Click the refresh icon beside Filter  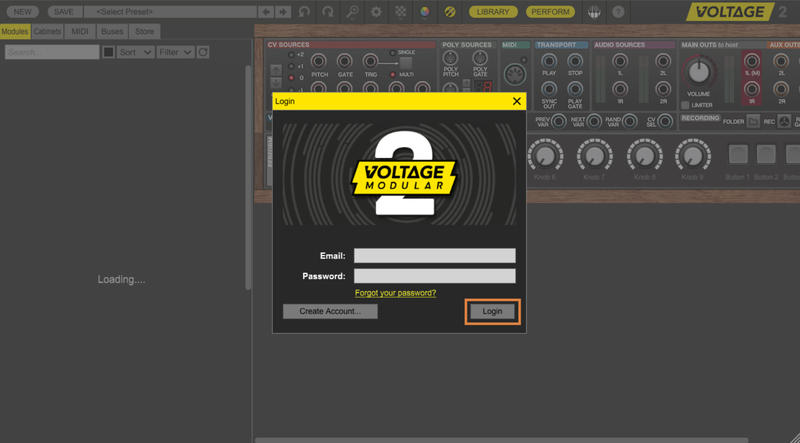click(203, 52)
